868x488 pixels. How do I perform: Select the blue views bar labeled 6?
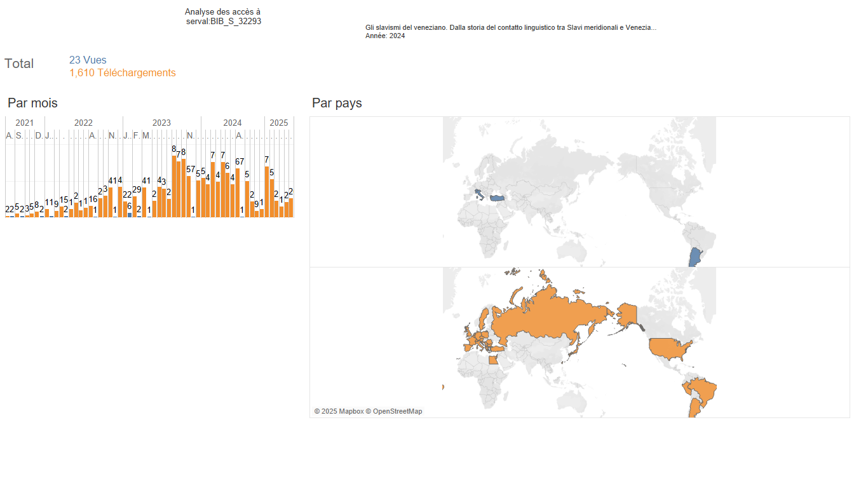pos(130,215)
